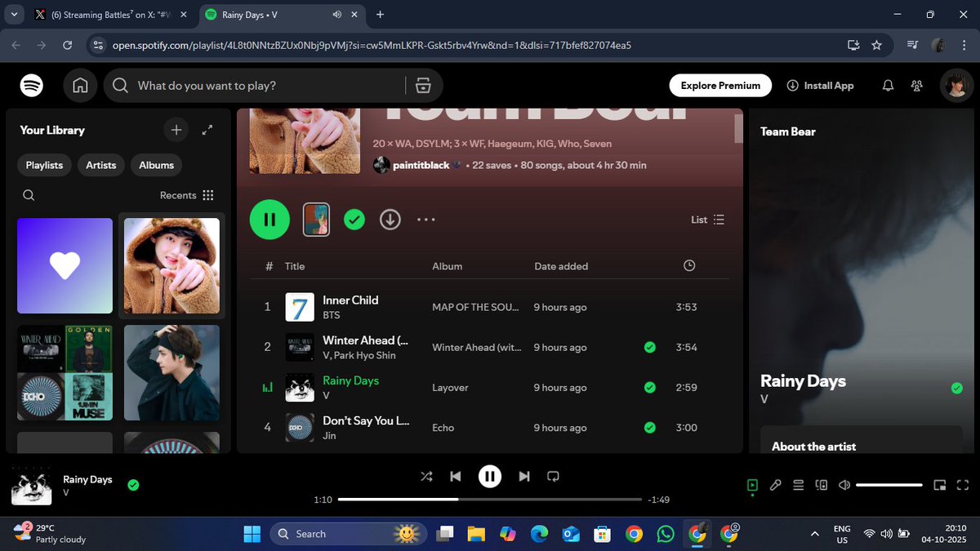Open the List view options dropdown
The height and width of the screenshot is (551, 980).
click(x=708, y=220)
